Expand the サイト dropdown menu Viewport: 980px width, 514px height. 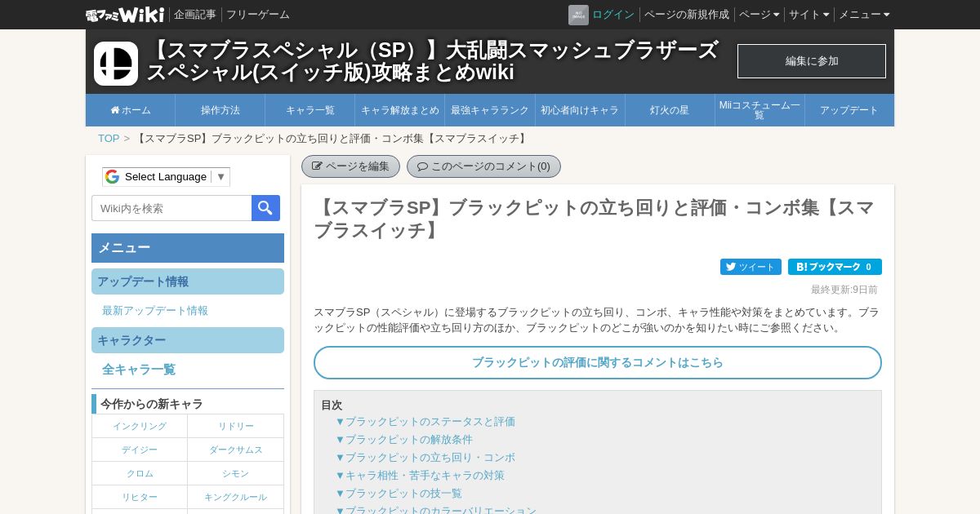[x=809, y=15]
